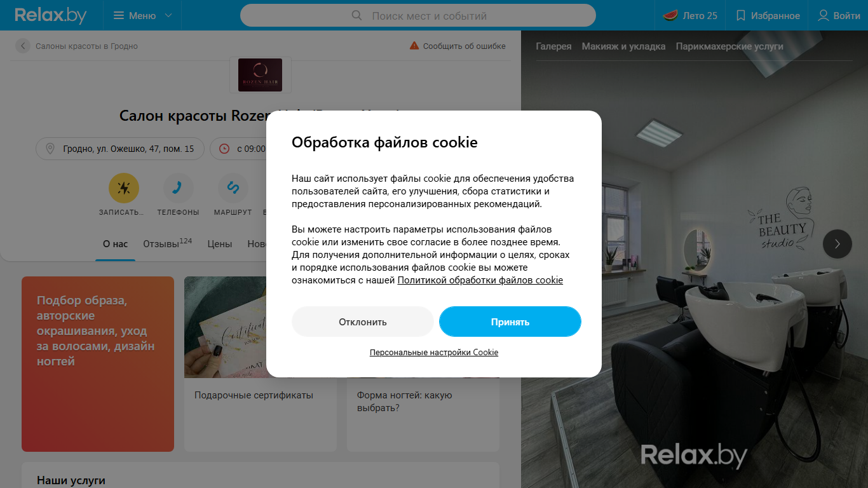Open Парикмахерские услуги gallery tab
This screenshot has height=488, width=868.
[729, 46]
